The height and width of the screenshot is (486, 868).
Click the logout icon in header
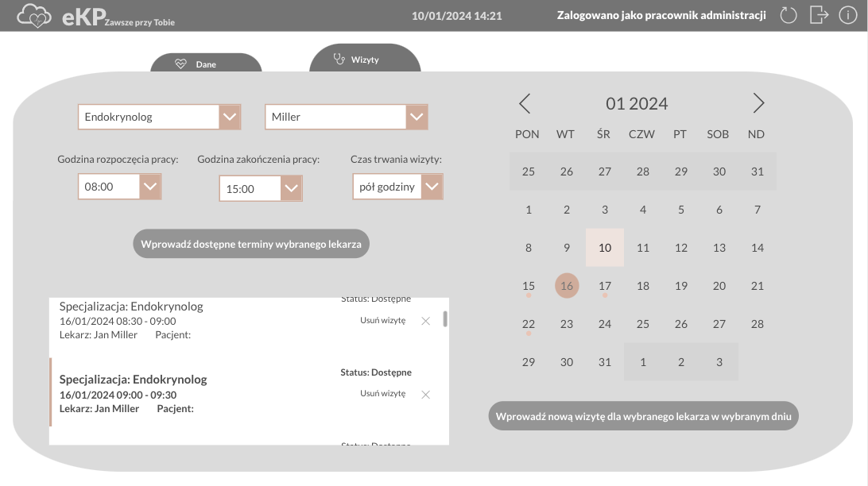[x=819, y=15]
